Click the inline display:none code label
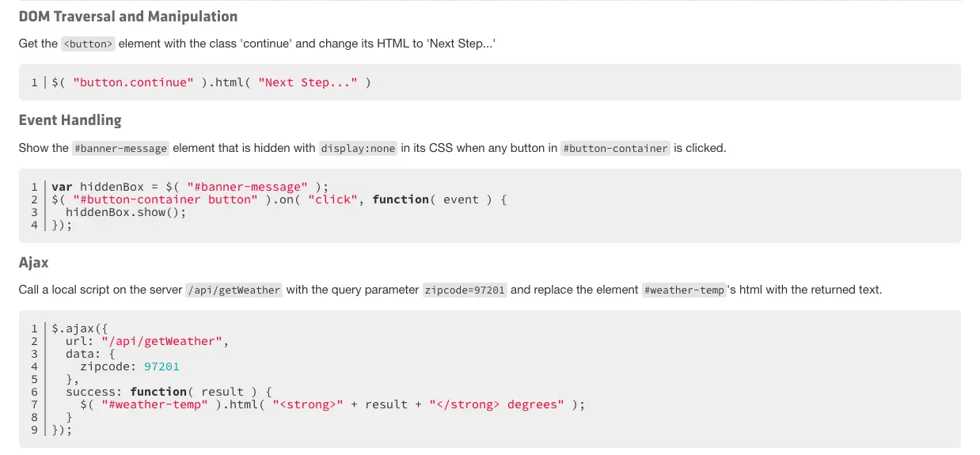This screenshot has width=980, height=455. coord(358,149)
